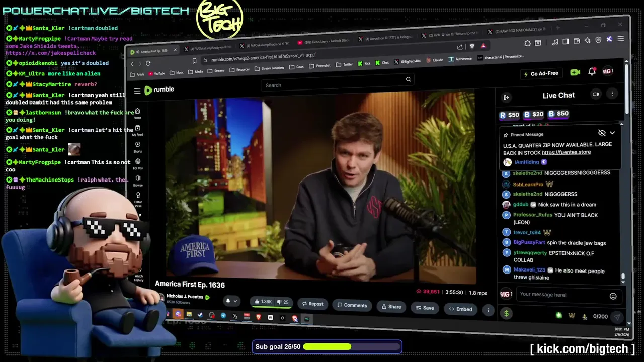Select the W emote below chat input

(572, 316)
